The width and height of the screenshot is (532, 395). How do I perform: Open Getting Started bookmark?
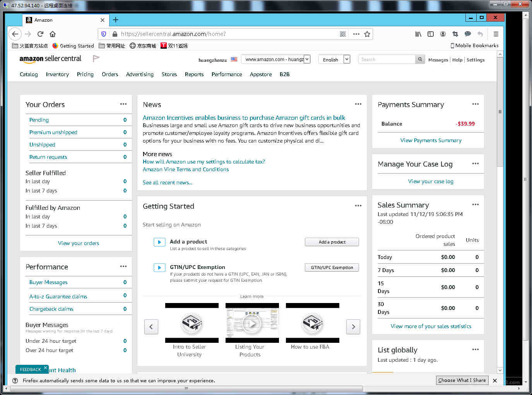tap(73, 46)
